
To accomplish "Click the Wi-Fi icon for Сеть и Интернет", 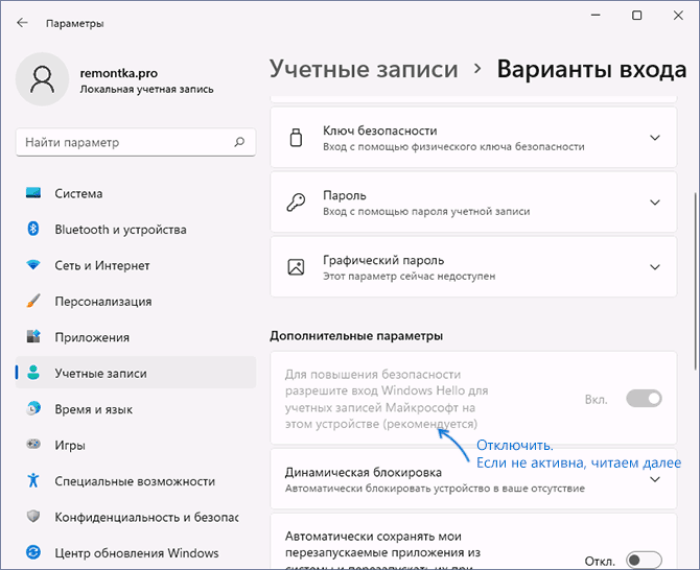I will (x=33, y=265).
